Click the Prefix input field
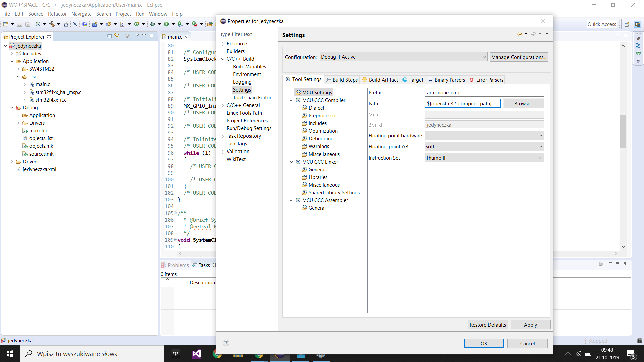This screenshot has width=644, height=362. click(484, 92)
